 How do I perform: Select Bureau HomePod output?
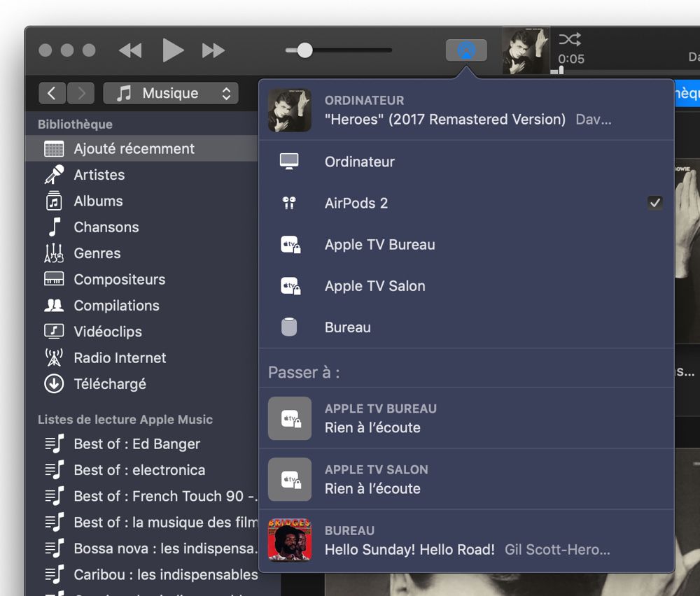pos(466,327)
